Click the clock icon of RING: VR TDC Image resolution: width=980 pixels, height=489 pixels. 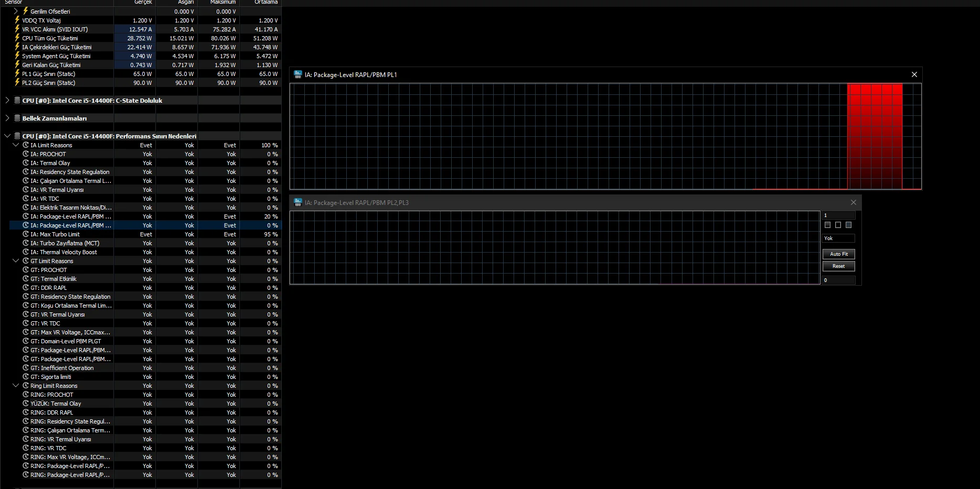click(26, 448)
